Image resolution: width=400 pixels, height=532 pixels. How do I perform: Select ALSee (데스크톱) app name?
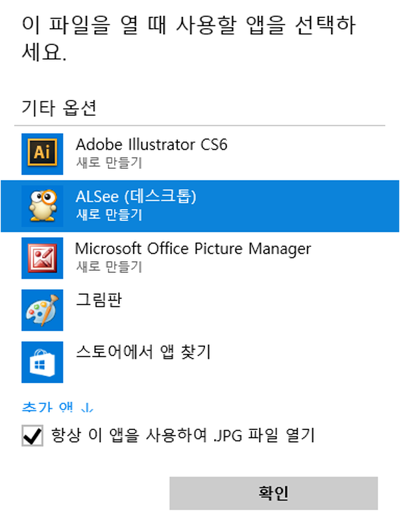pos(136,196)
